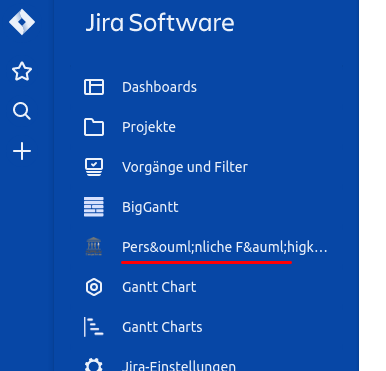
Task: Click the BigGantt striped icon
Action: 94,207
